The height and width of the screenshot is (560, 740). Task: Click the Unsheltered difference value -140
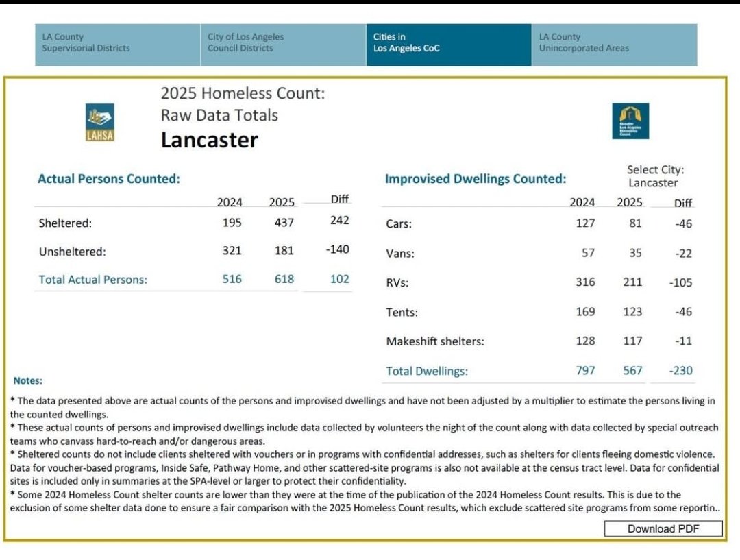337,250
